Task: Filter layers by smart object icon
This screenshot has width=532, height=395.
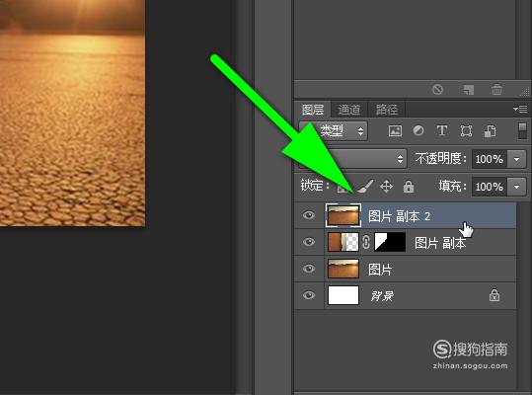Action: tap(490, 131)
